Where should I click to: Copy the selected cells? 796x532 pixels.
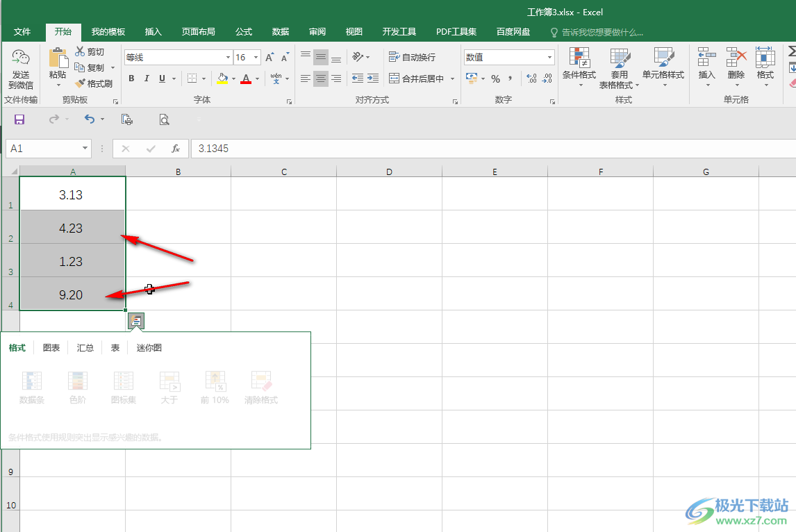click(90, 67)
